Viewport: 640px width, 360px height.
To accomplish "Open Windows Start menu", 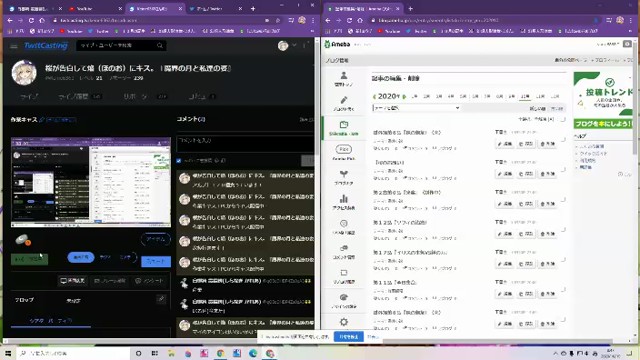I will (x=8, y=353).
